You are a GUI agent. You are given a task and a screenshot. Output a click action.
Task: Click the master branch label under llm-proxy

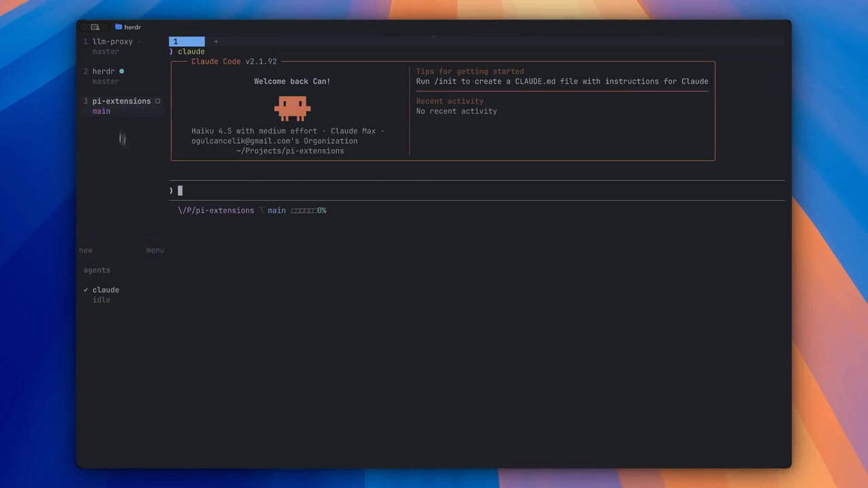coord(106,52)
